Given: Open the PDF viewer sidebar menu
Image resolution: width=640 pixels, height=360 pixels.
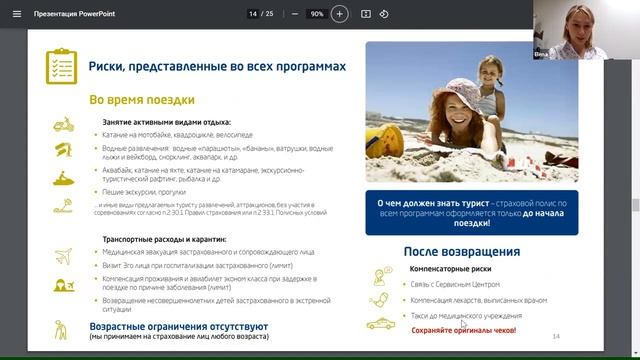Looking at the screenshot, I should pos(17,14).
